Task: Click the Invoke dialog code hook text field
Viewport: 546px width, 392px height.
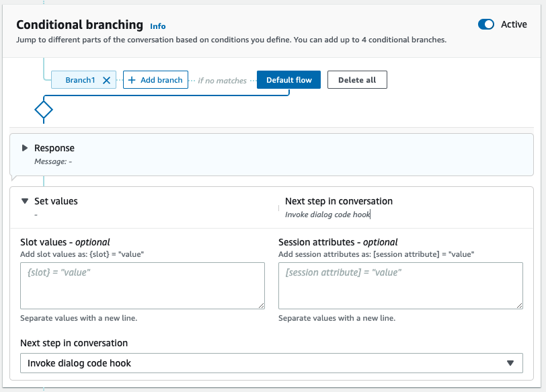Action: [327, 214]
